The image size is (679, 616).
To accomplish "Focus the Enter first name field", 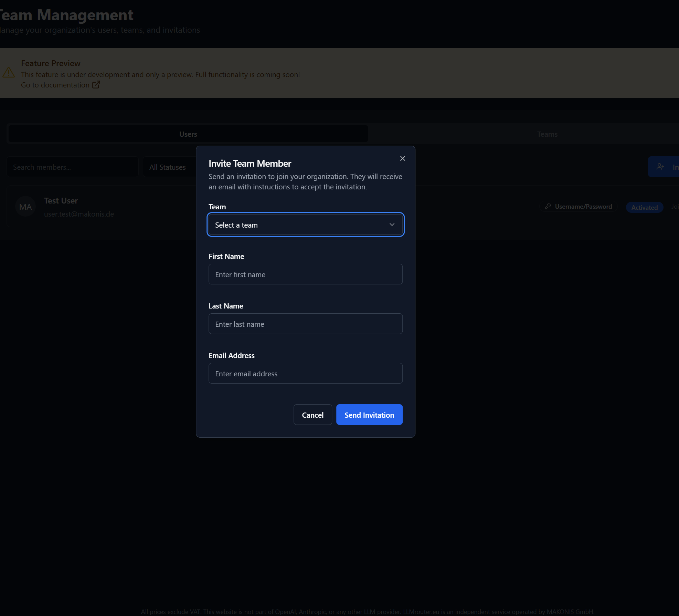I will [x=305, y=274].
